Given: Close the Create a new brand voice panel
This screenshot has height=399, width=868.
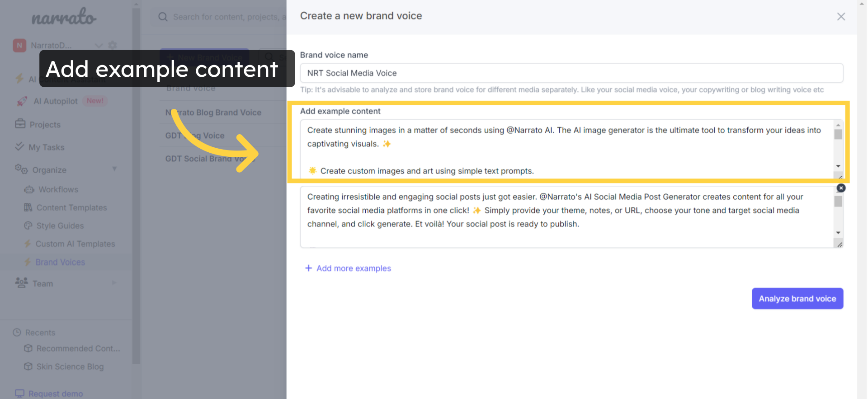Looking at the screenshot, I should (x=841, y=17).
